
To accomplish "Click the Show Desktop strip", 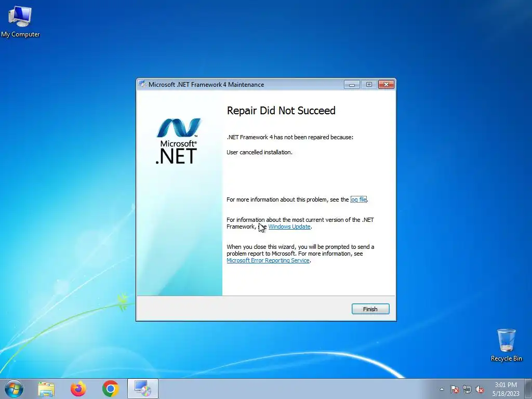I will click(528, 389).
